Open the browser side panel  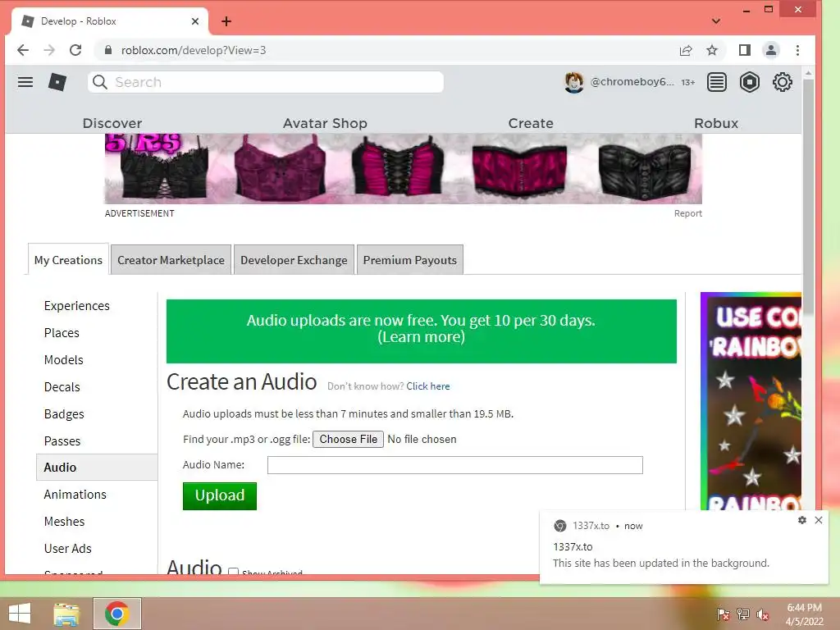pos(745,50)
